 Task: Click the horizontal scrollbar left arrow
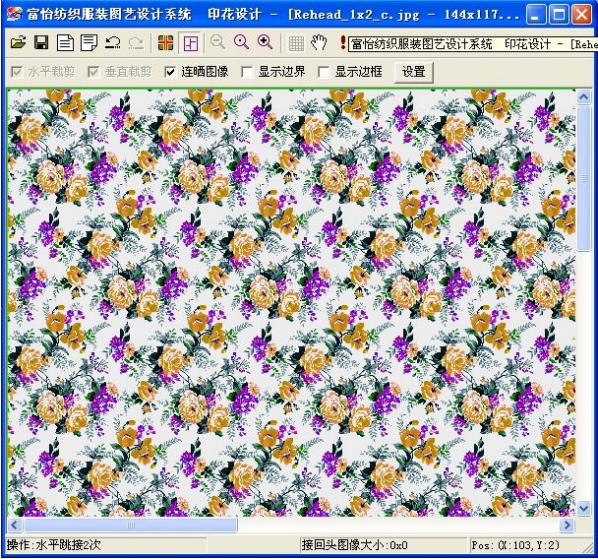tap(14, 525)
